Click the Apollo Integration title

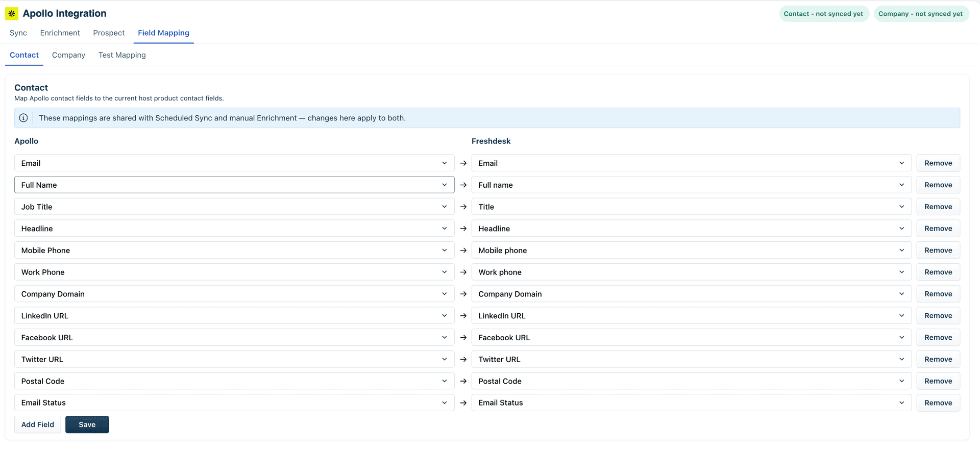click(x=64, y=13)
